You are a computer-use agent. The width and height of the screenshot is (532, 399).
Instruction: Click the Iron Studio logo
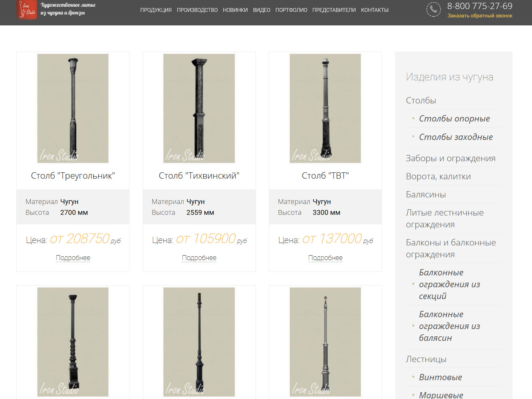pos(27,9)
